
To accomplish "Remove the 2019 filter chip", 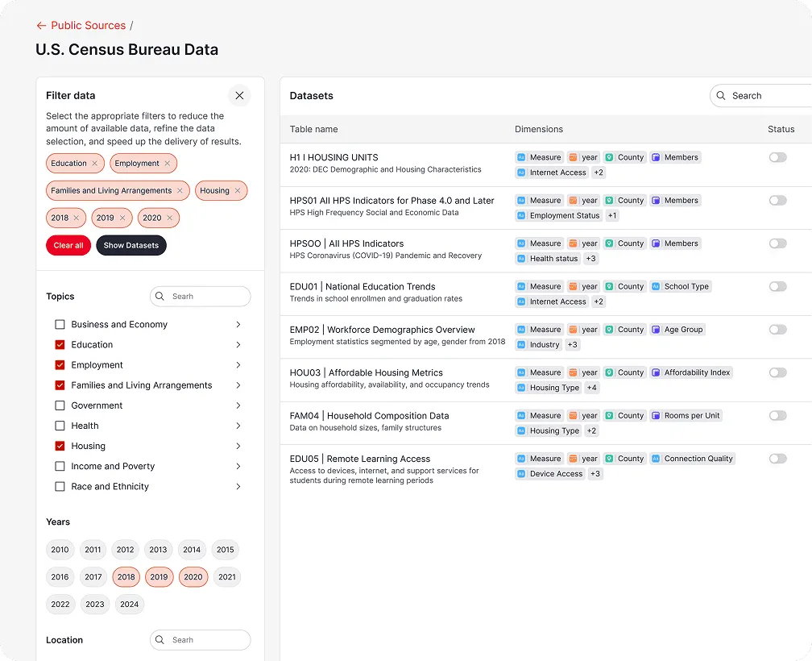I will click(x=122, y=218).
